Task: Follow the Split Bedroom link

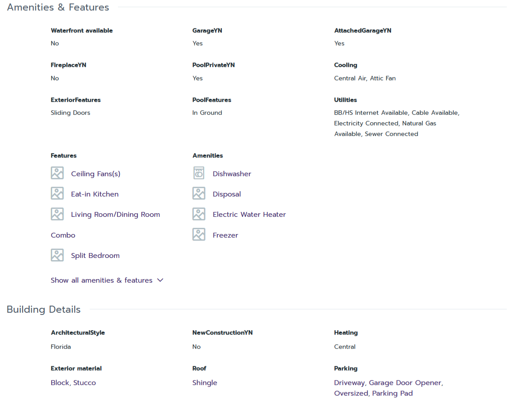Action: coord(95,256)
